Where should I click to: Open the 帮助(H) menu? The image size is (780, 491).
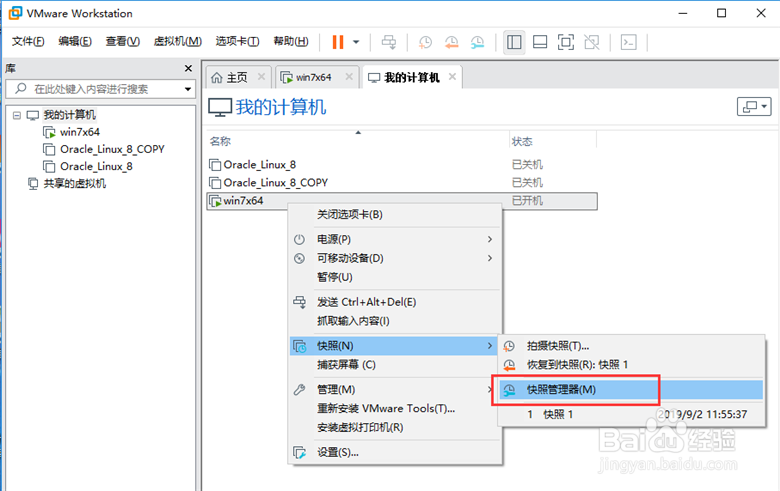click(x=291, y=41)
